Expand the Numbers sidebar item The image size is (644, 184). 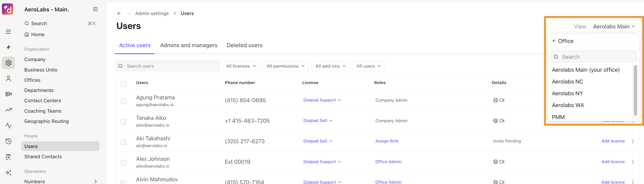point(95,181)
